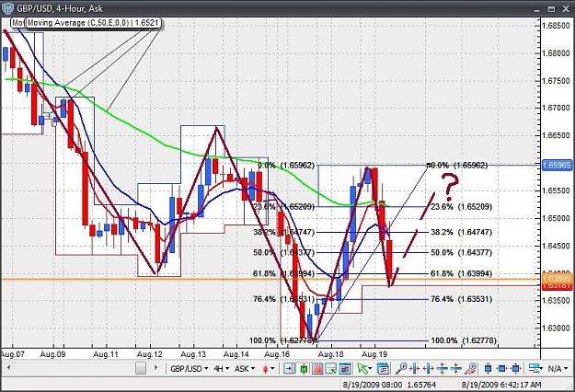
Task: Click the partly hidden 'Mo' indicator label
Action: coord(18,23)
